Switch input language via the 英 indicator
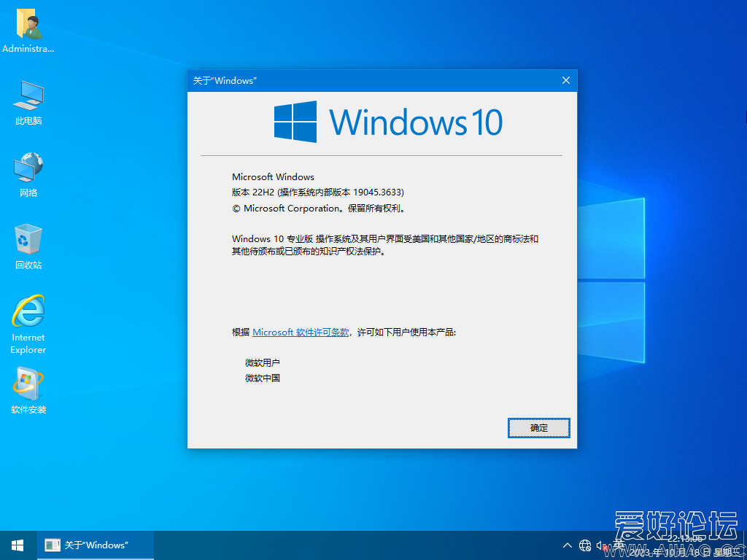 pos(619,545)
